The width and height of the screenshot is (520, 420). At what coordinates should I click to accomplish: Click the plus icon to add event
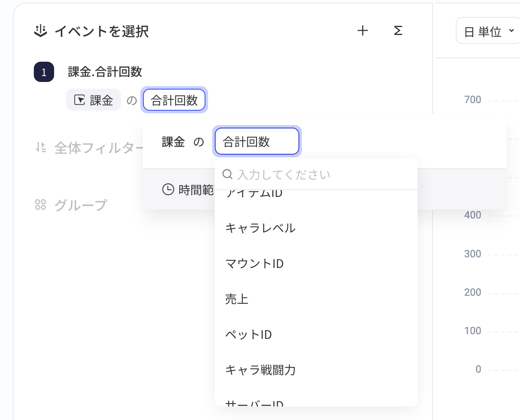click(x=363, y=31)
